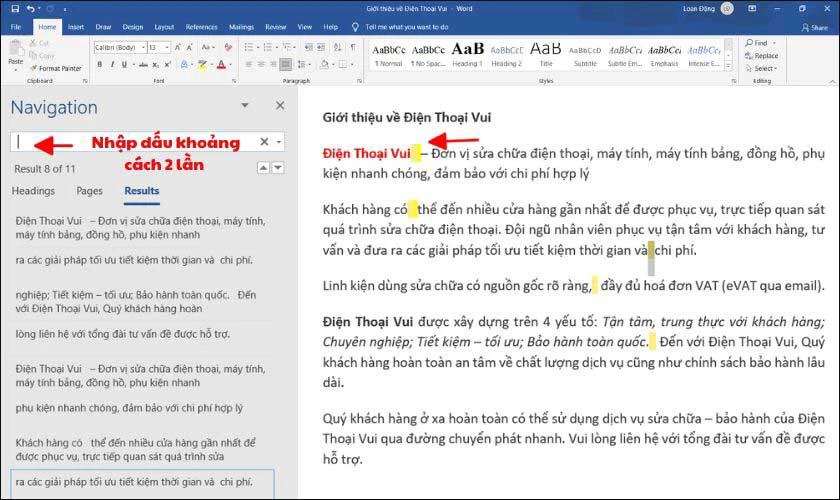Insert a numbered list
This screenshot has height=500, width=840.
[268, 48]
